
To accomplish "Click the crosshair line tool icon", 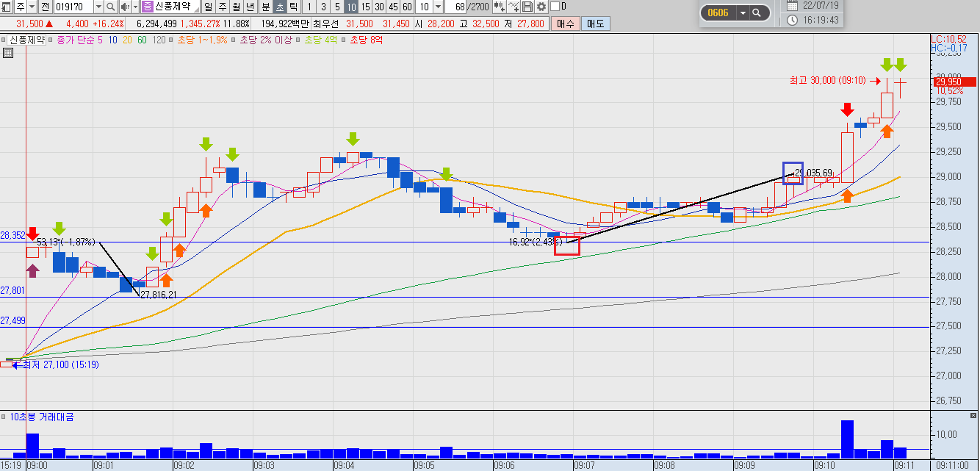I will pyautogui.click(x=514, y=7).
